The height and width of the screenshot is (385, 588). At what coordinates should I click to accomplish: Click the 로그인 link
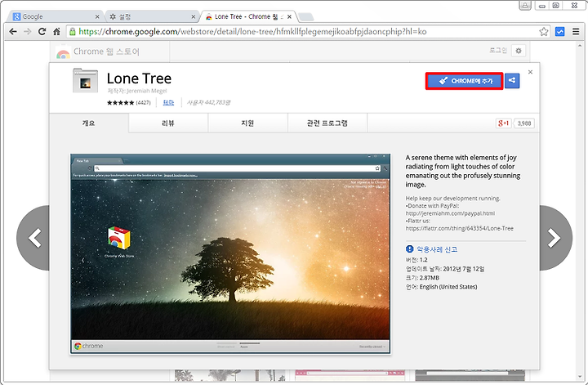tap(498, 51)
